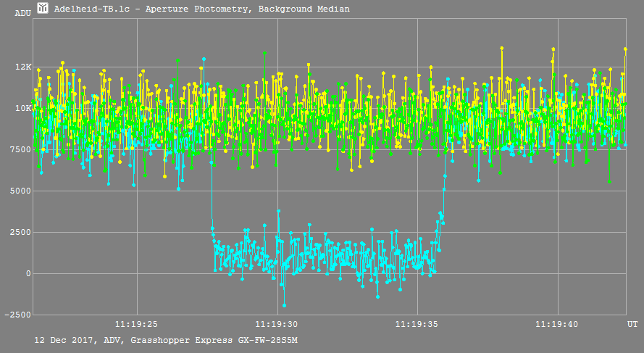644x353 pixels.
Task: Click the 0 tick label
Action: (x=28, y=274)
